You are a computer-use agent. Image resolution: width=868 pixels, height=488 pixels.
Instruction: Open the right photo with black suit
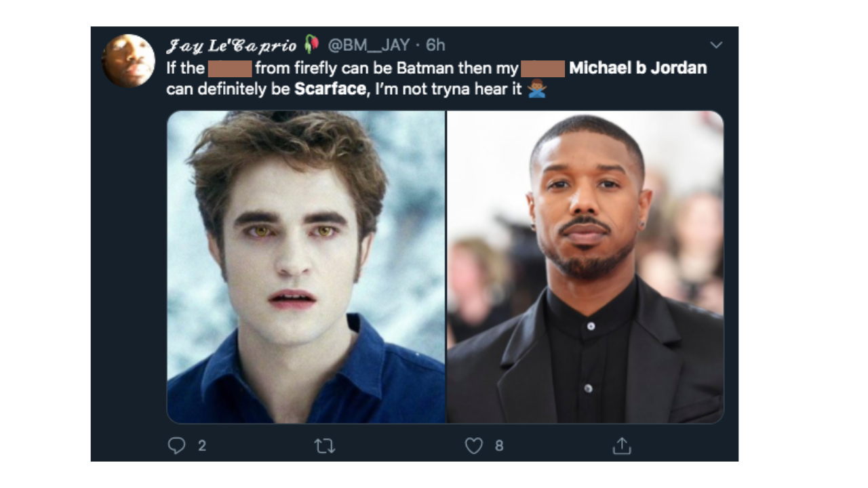[585, 267]
